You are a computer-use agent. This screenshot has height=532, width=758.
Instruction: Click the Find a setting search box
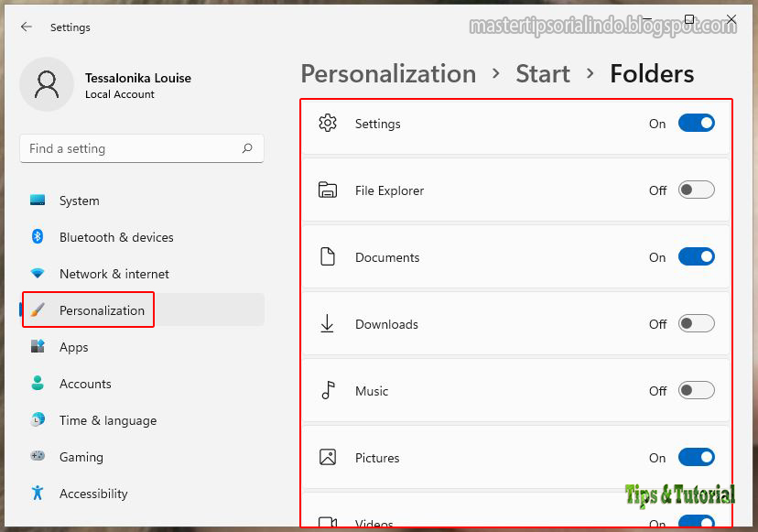point(128,148)
